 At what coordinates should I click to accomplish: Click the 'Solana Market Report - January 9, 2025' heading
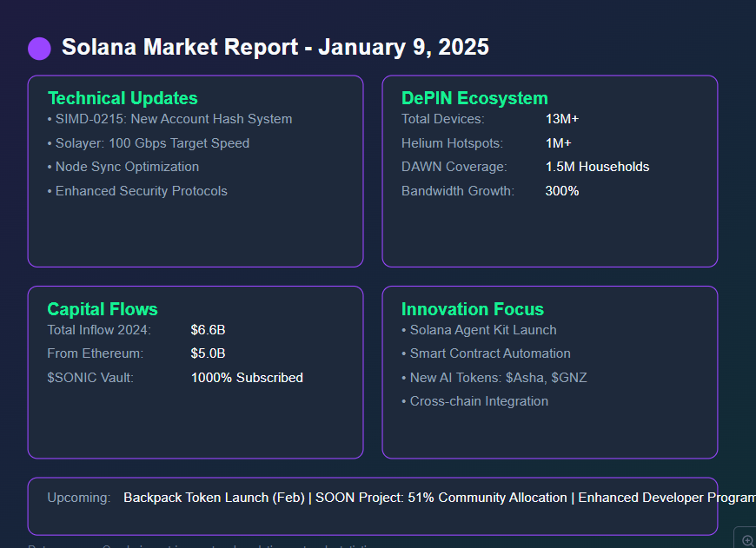click(275, 47)
